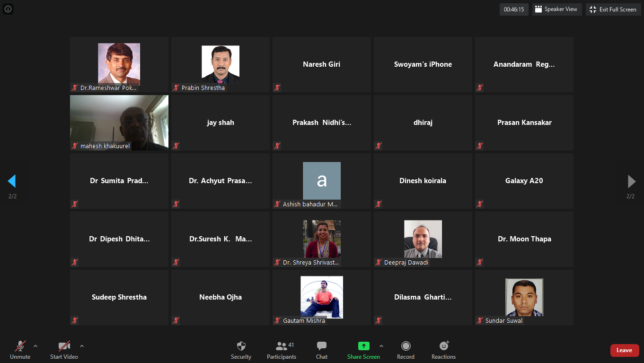The height and width of the screenshot is (363, 644).
Task: Expand audio options next to Unmute
Action: pyautogui.click(x=35, y=346)
